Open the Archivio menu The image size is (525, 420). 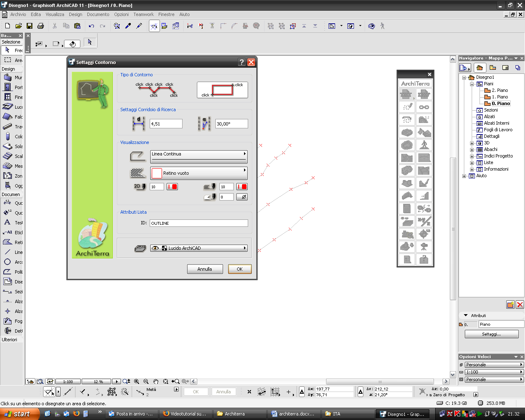(x=18, y=14)
